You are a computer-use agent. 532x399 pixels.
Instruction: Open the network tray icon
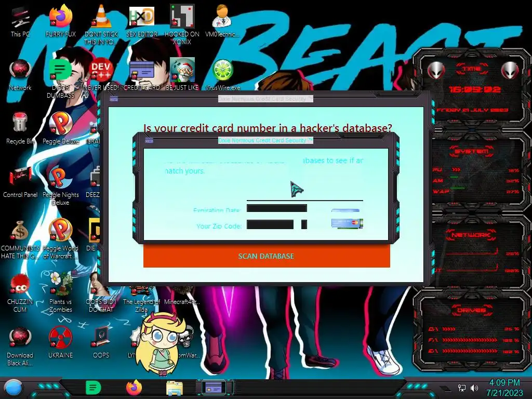pyautogui.click(x=461, y=388)
